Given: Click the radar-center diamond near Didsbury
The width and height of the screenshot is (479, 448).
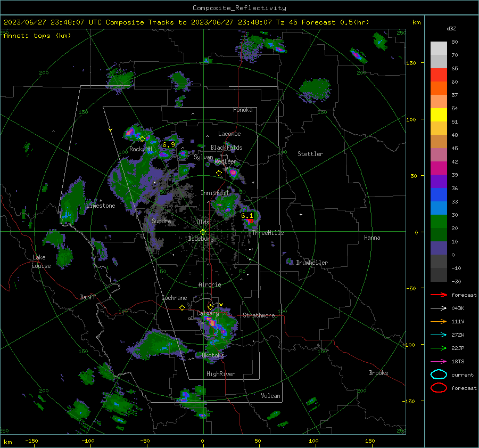Looking at the screenshot, I should [203, 232].
